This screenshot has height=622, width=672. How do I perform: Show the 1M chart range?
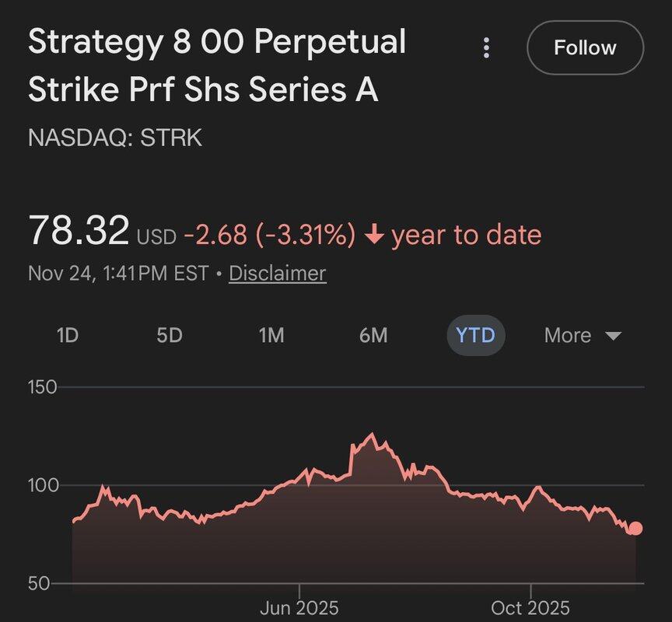click(271, 336)
